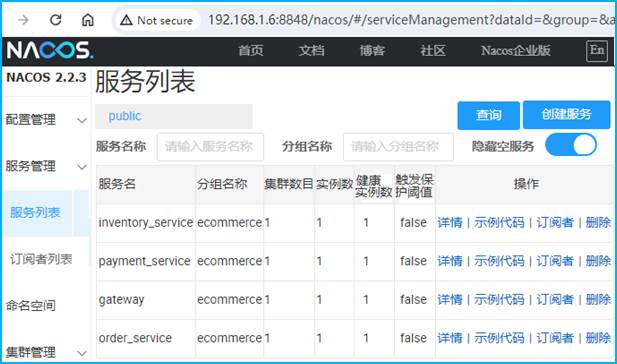Click the inventory_service name cell

pos(146,223)
